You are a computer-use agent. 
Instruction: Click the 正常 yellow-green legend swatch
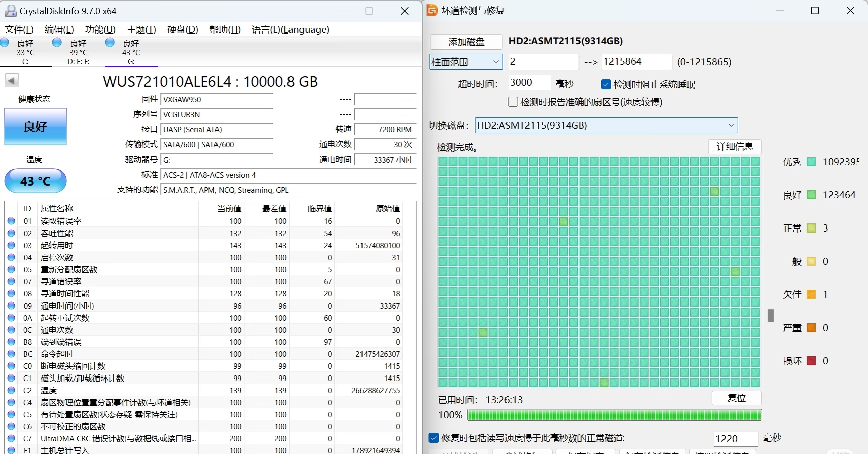[x=811, y=228]
